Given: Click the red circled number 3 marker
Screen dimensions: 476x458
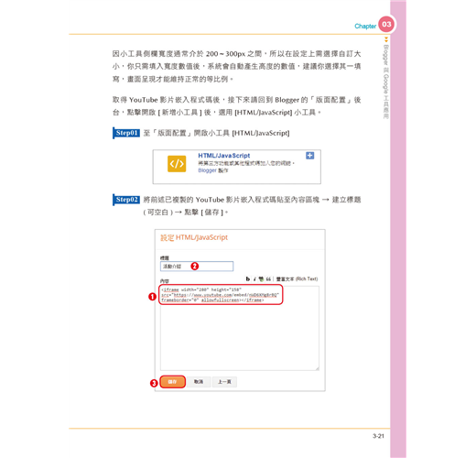Looking at the screenshot, I should pos(154,383).
